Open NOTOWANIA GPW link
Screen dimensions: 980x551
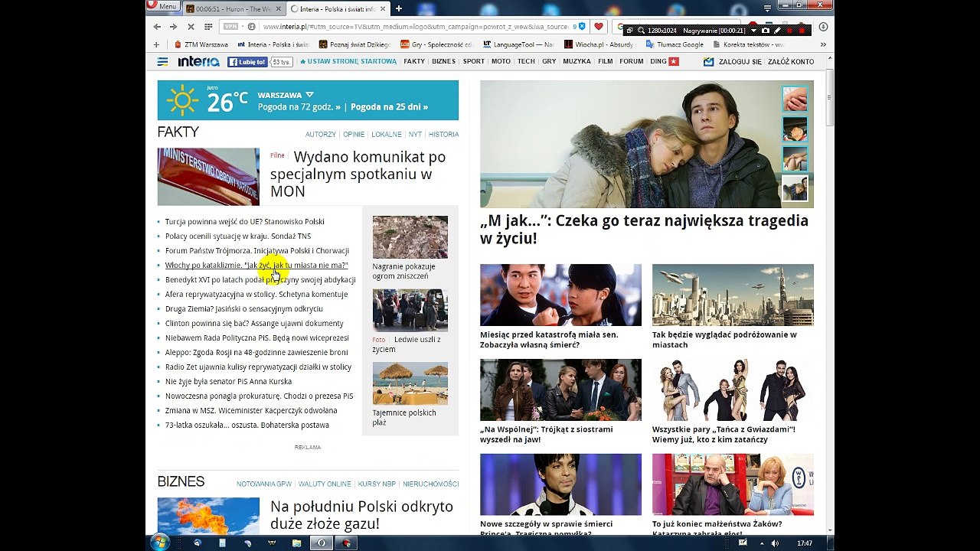click(x=264, y=484)
